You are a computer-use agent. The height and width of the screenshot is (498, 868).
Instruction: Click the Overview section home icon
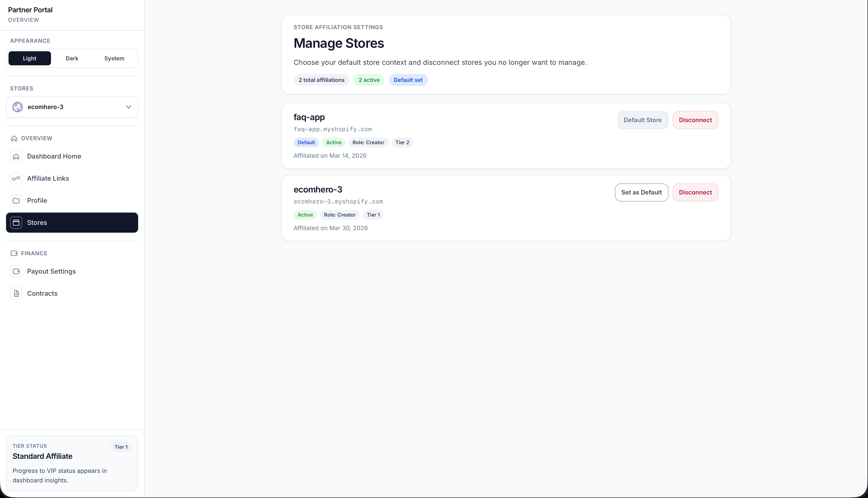[14, 138]
